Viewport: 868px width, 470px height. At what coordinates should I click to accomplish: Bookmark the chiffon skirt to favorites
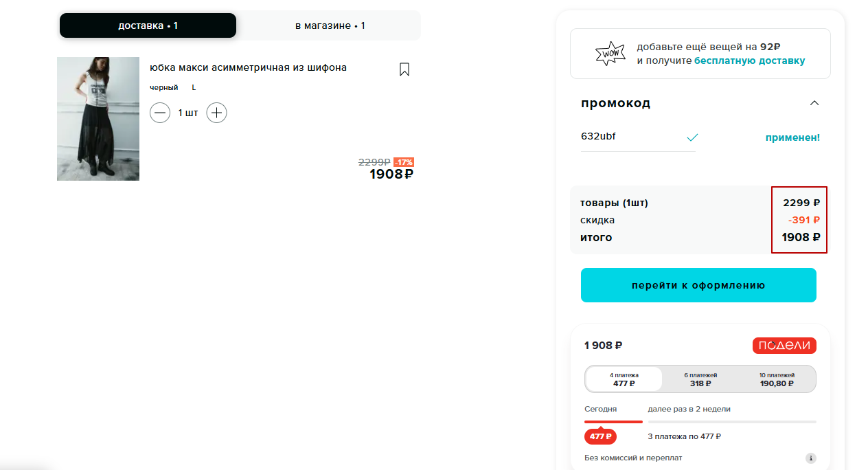[x=404, y=69]
